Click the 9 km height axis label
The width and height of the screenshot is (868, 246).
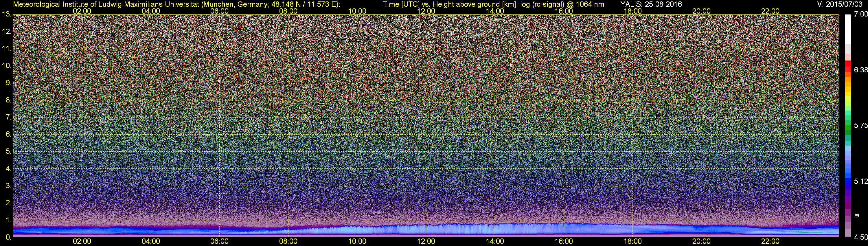click(x=8, y=83)
